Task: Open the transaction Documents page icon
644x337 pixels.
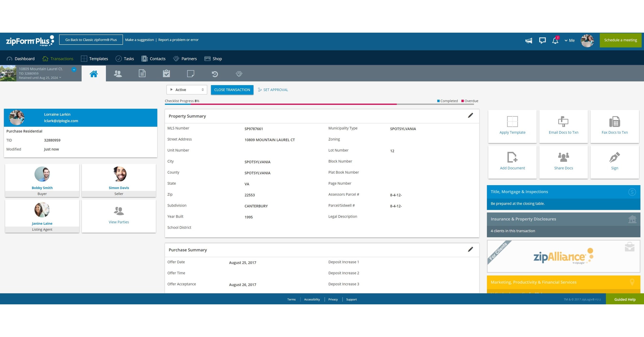Action: [x=142, y=73]
